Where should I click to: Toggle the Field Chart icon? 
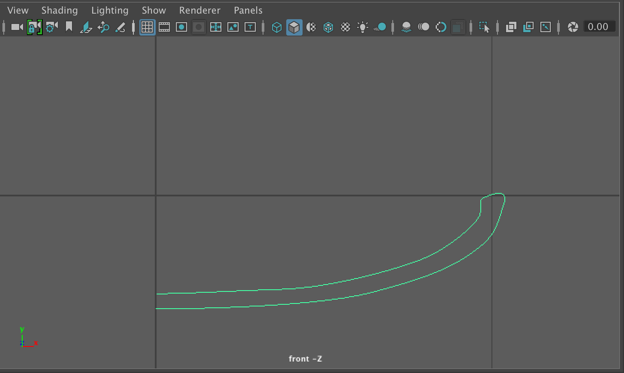pos(216,27)
